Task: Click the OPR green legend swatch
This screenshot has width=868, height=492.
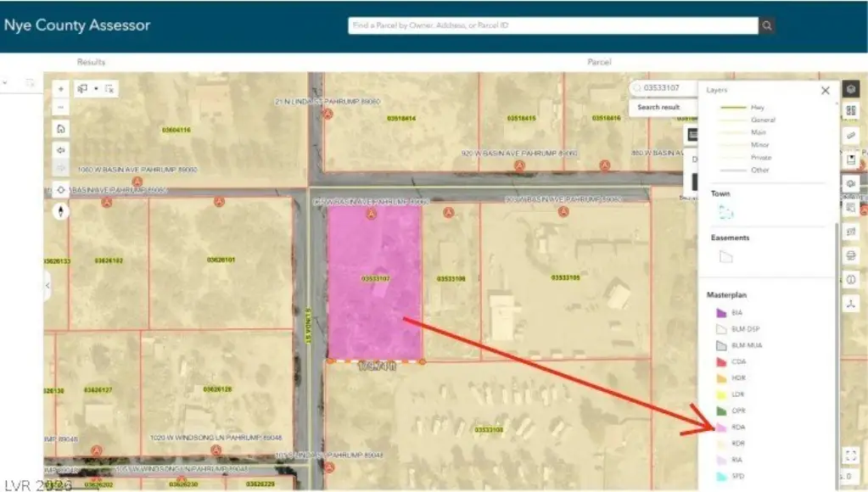Action: pyautogui.click(x=721, y=411)
